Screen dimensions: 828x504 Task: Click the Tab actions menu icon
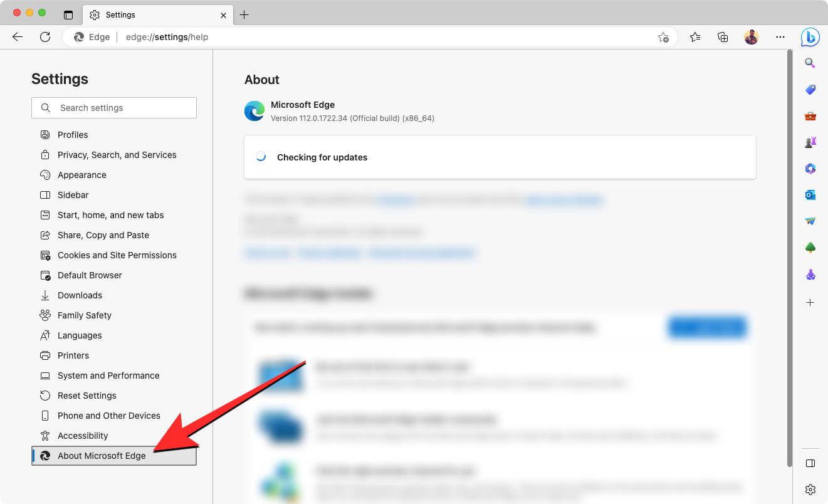click(x=68, y=14)
